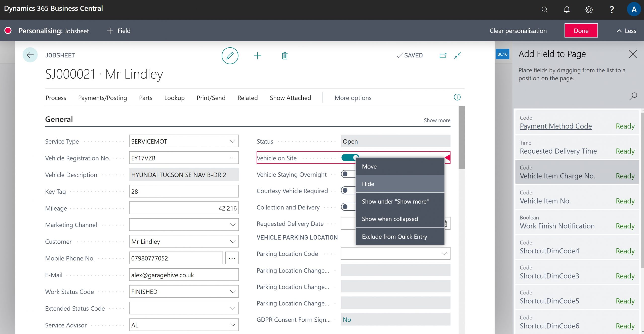Expand the Parking Location Code dropdown

[x=444, y=253]
